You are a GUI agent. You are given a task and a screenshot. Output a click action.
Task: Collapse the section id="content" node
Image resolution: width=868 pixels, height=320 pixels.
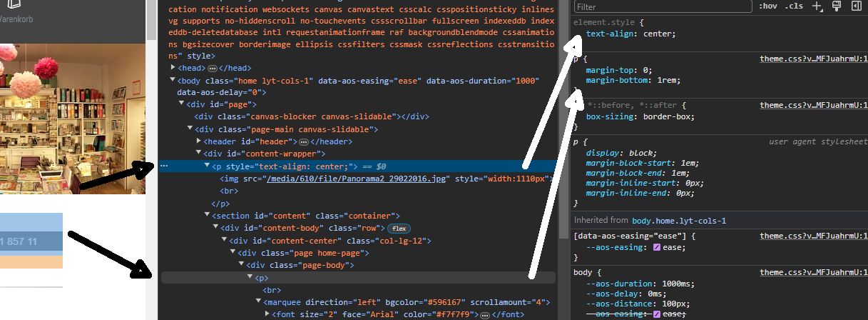point(207,216)
